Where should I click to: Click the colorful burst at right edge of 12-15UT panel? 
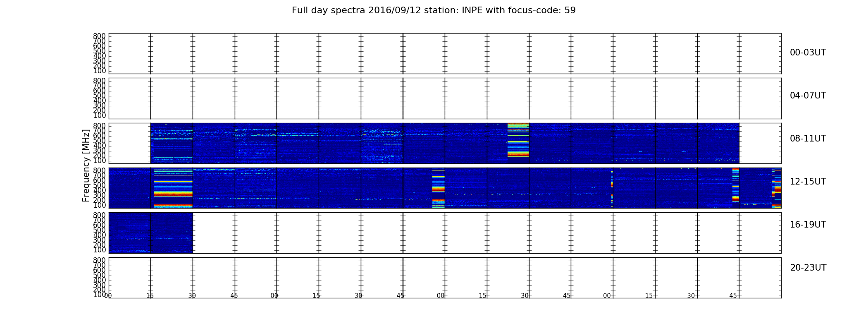[776, 188]
